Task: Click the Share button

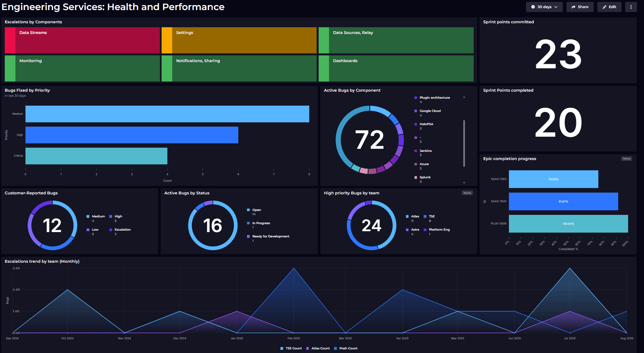Action: (580, 7)
